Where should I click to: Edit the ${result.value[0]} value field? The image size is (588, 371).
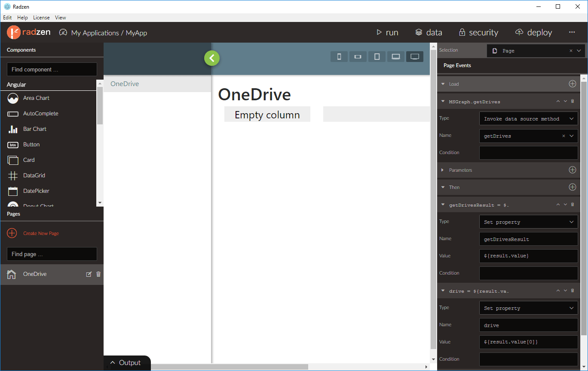click(529, 342)
